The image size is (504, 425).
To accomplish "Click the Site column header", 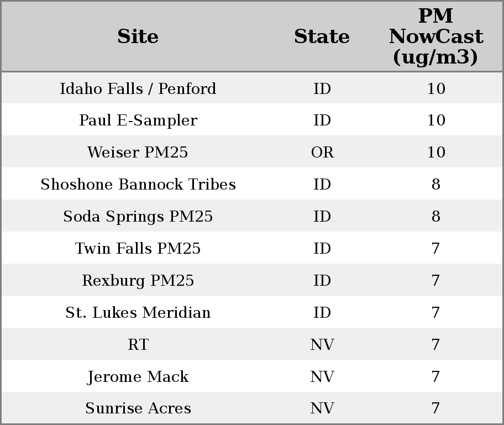I will (x=138, y=36).
